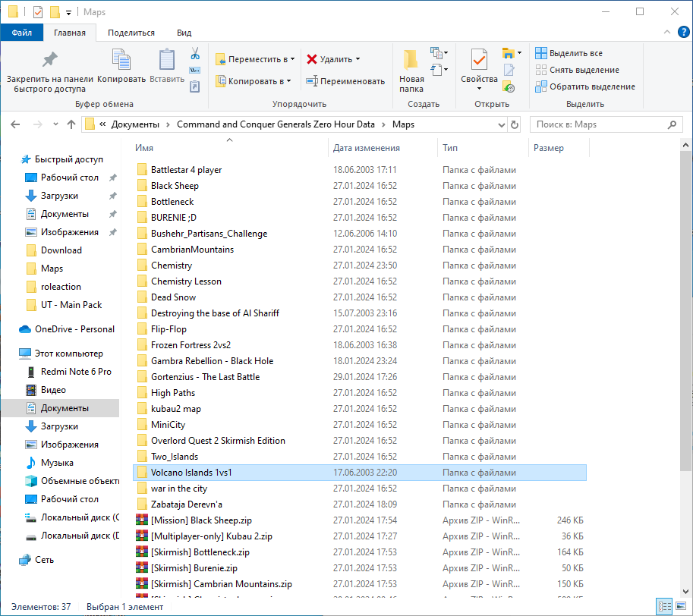Select Музыка in navigation pane
693x616 pixels.
point(57,463)
